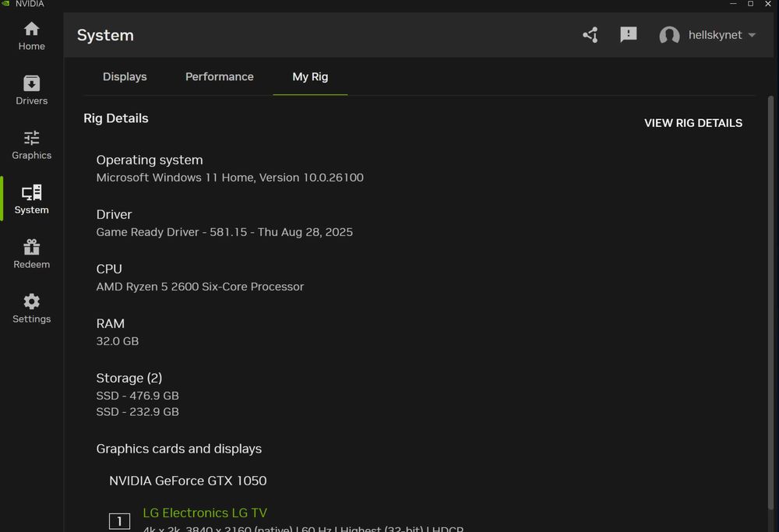
Task: Select the System sidebar item
Action: point(31,199)
